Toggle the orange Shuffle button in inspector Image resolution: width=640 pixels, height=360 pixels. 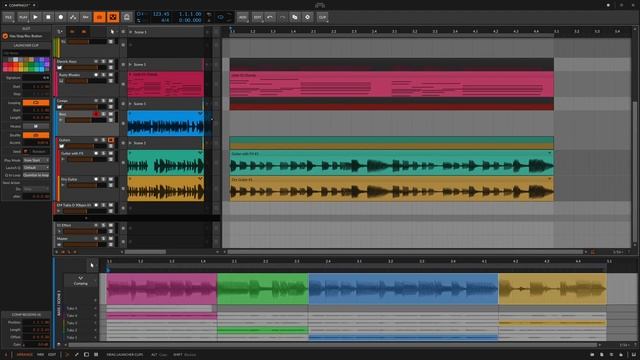tap(36, 135)
